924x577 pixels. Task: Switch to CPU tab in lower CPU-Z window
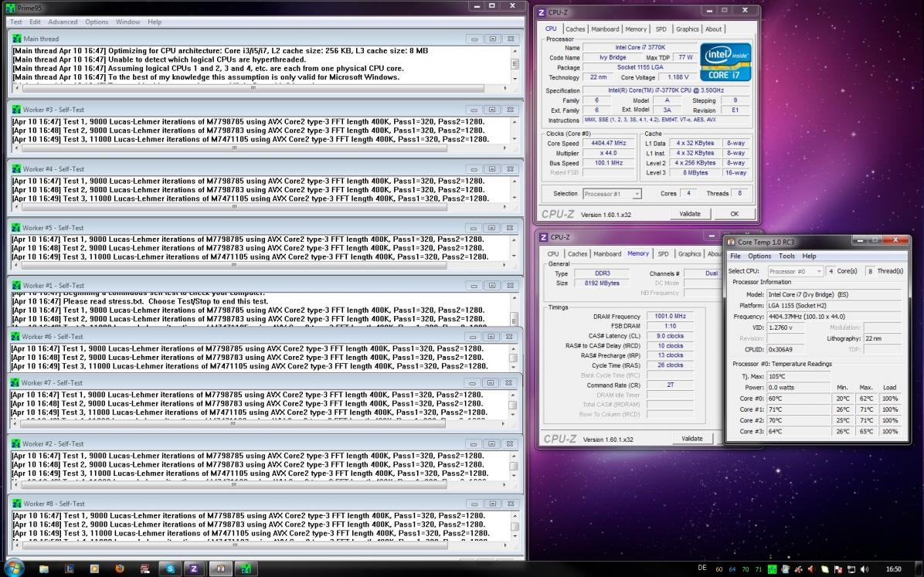[552, 254]
